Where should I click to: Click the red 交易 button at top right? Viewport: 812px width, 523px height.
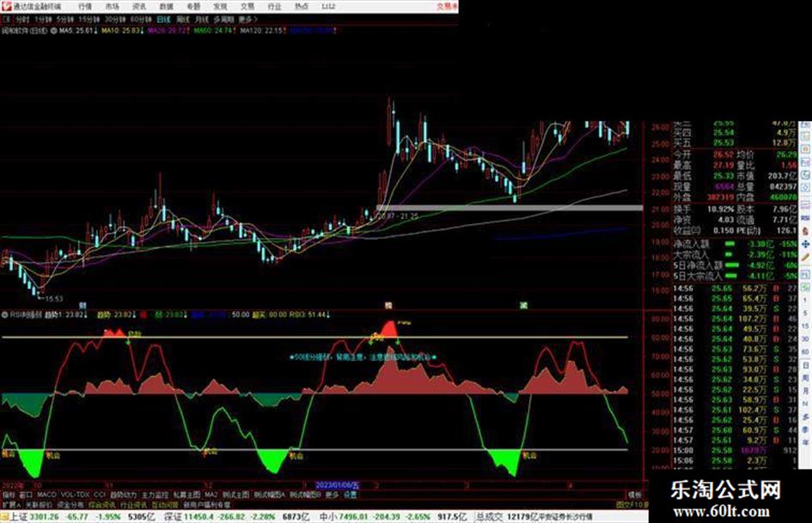(447, 7)
